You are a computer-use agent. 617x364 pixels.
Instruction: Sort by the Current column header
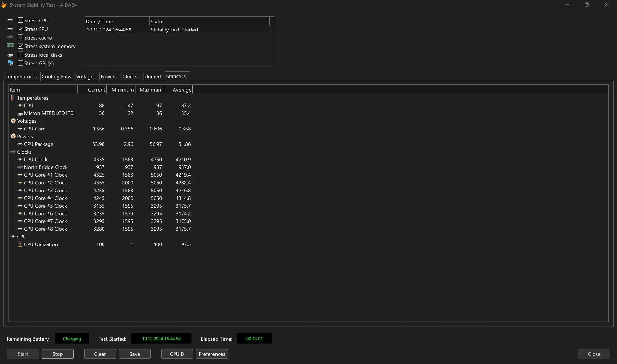93,90
